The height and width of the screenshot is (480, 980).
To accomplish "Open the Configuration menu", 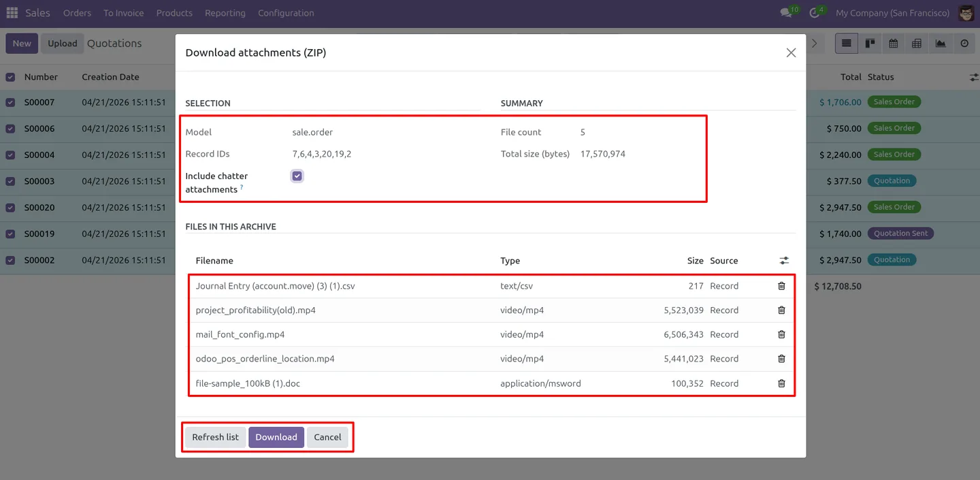I will coord(286,13).
